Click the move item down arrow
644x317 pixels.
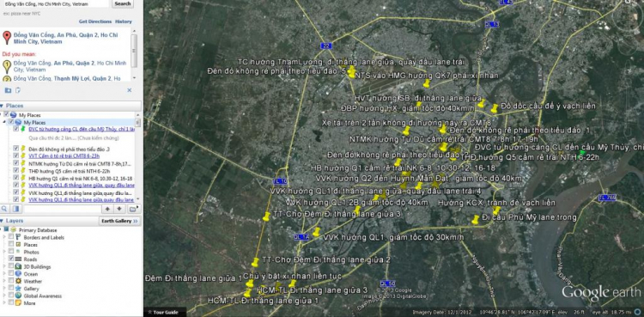click(x=119, y=209)
